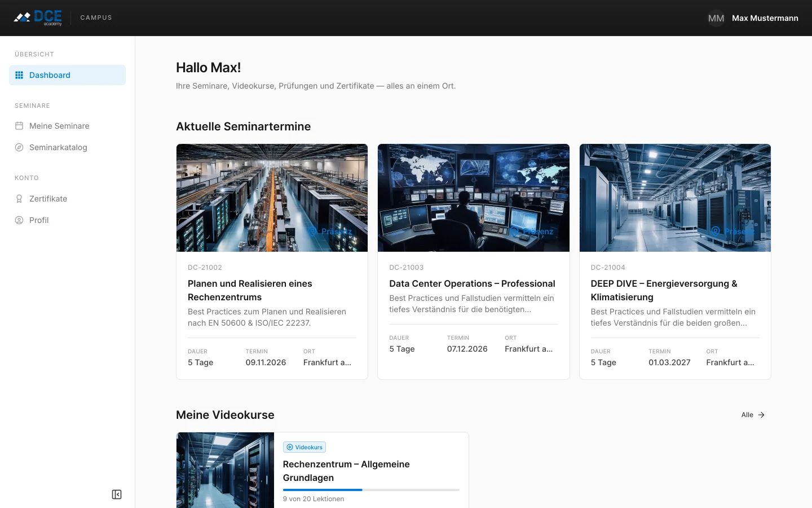This screenshot has width=812, height=508.
Task: Click the DCE academy logo
Action: [38, 18]
